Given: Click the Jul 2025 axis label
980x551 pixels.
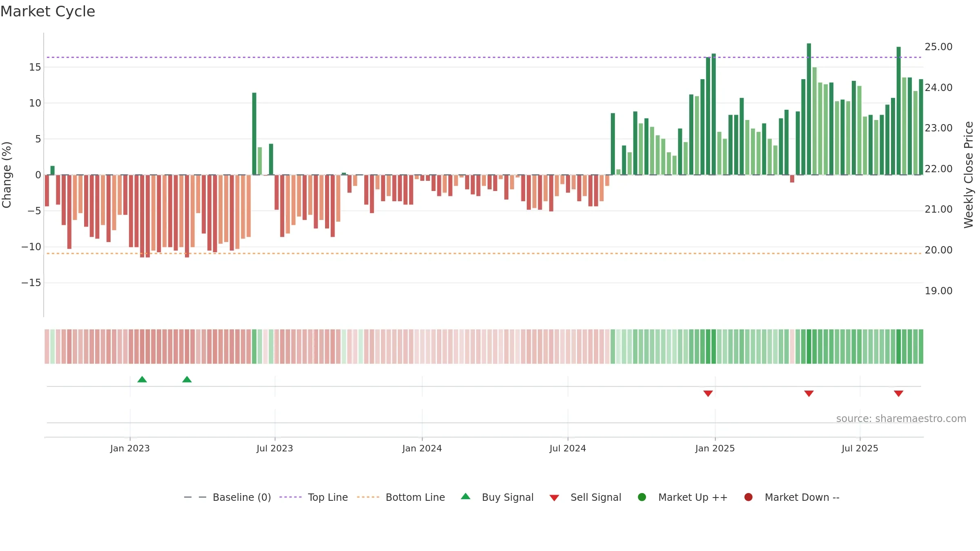Looking at the screenshot, I should point(860,449).
